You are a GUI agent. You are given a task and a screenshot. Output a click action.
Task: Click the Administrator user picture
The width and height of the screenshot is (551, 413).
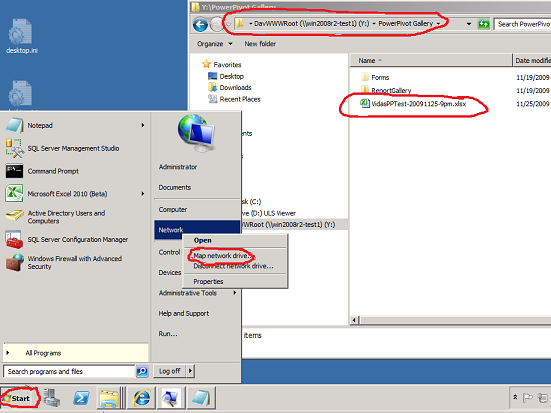pyautogui.click(x=196, y=133)
